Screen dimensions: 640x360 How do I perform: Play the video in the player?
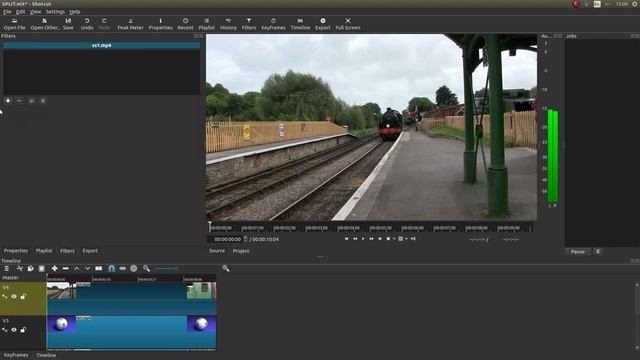pos(363,239)
